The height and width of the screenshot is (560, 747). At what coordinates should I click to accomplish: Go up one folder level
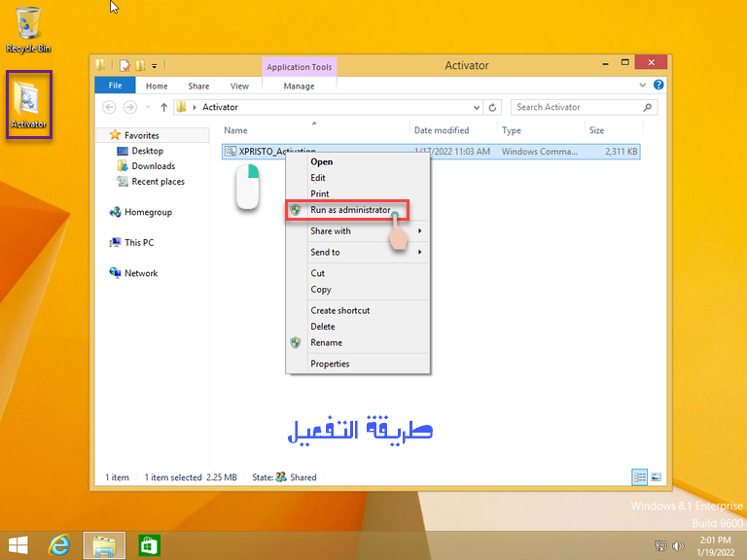[163, 107]
